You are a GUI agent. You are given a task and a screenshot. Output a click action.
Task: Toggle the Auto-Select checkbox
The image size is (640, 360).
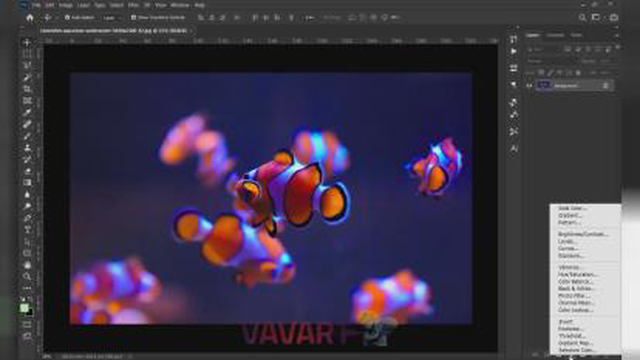click(x=67, y=18)
